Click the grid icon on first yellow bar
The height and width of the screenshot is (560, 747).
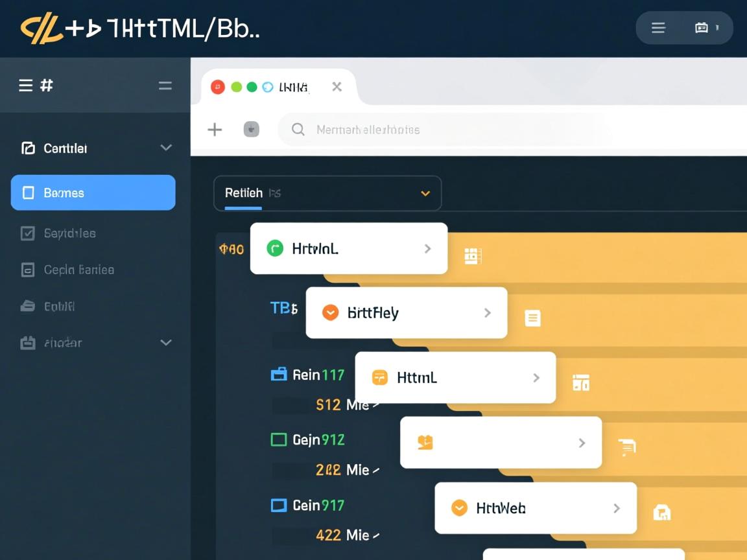pyautogui.click(x=473, y=256)
